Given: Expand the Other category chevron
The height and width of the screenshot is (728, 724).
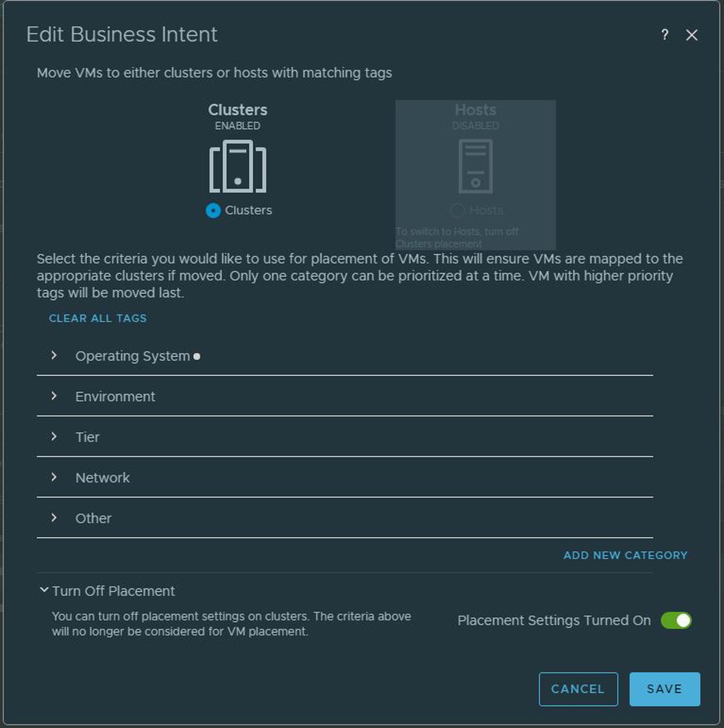Looking at the screenshot, I should coord(54,517).
